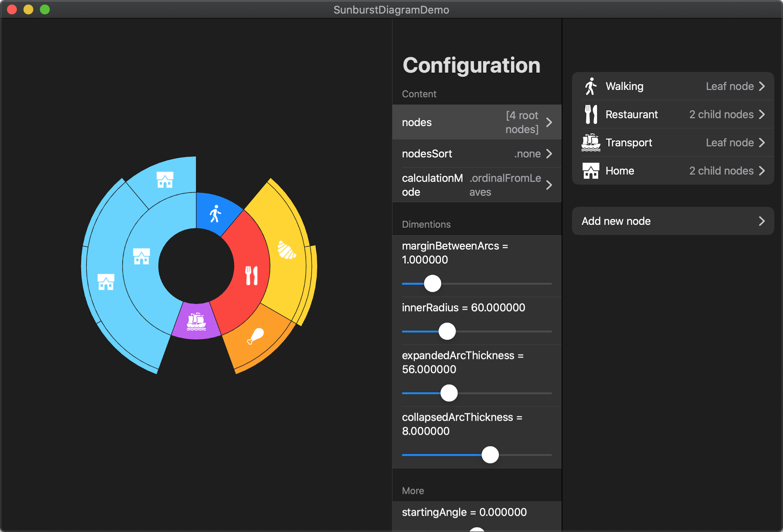Click the empty center hole of the sunburst
Image resolution: width=783 pixels, height=532 pixels.
click(196, 266)
